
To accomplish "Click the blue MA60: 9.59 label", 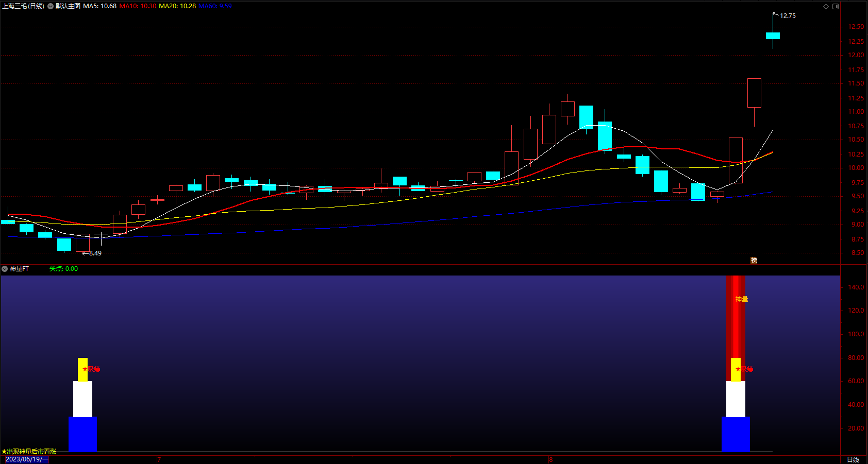I will click(x=215, y=6).
